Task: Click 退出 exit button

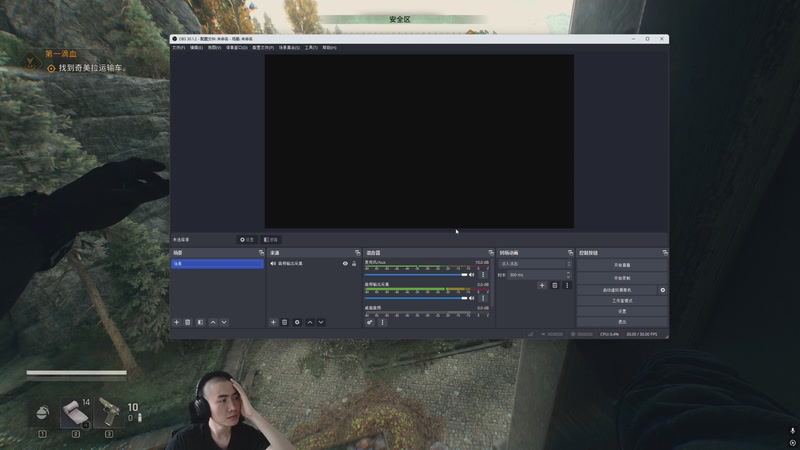Action: click(x=622, y=322)
